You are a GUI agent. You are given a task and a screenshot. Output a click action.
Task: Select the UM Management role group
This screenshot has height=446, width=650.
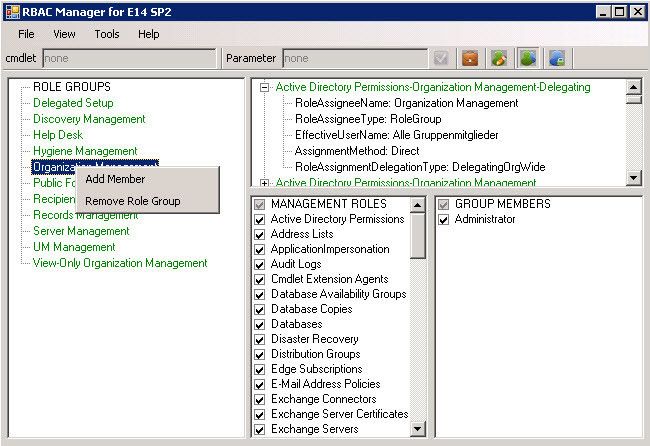pos(74,247)
